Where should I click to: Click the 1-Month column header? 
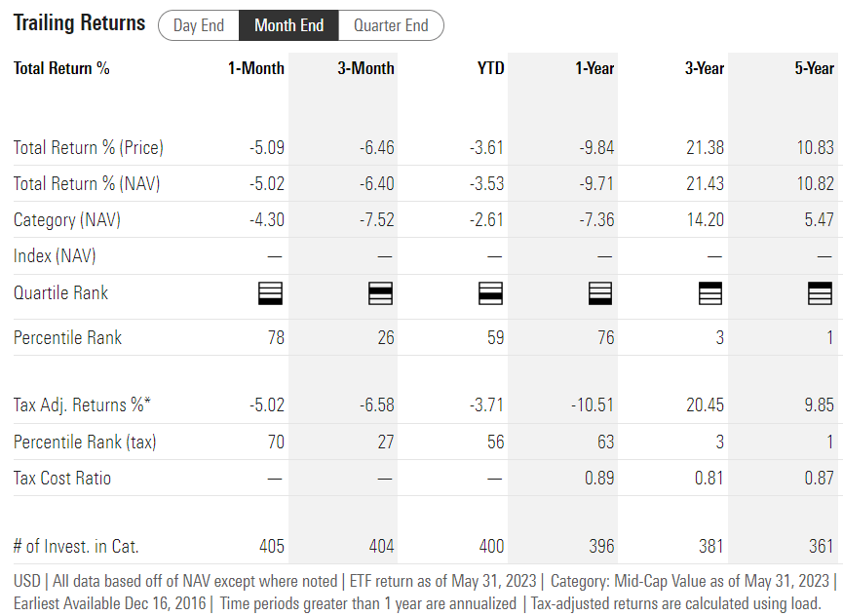[x=256, y=68]
